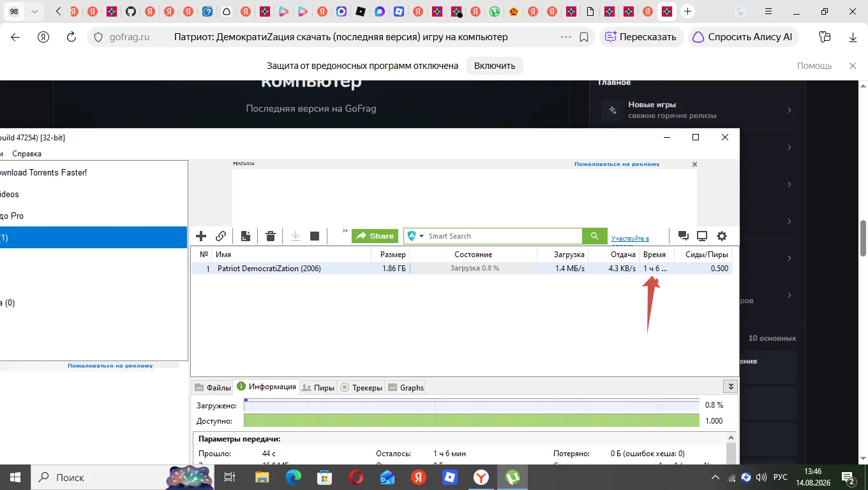Open the browser tab list dropdown
This screenshot has height=490, width=868.
click(34, 11)
